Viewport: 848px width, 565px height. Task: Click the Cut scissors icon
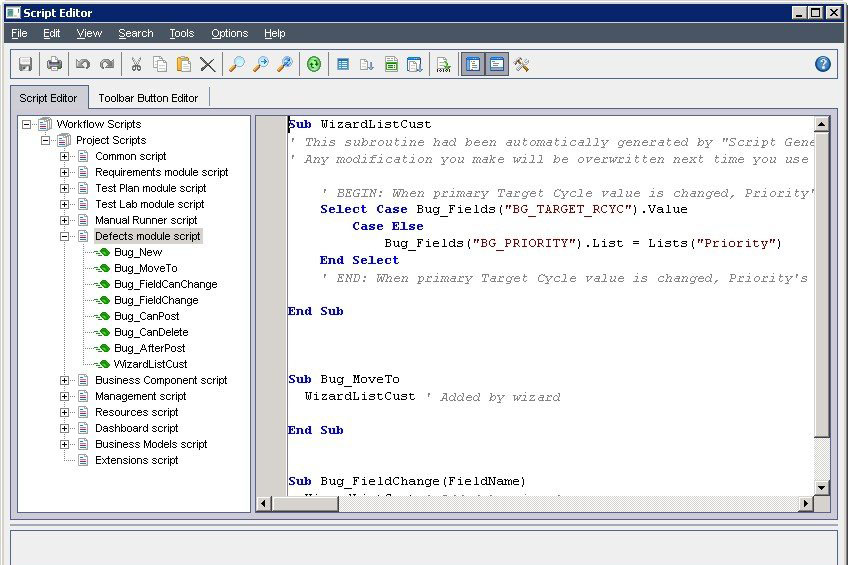(x=136, y=64)
